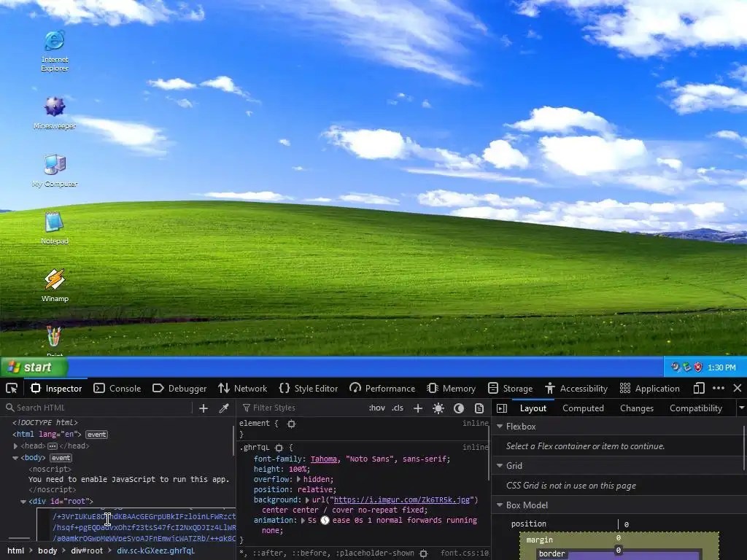Screen dimensions: 747x560
Task: Select the My Computer desktop icon
Action: (54, 171)
